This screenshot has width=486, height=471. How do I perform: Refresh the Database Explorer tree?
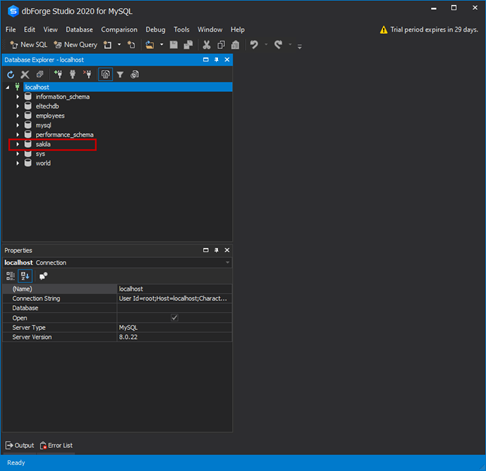tap(11, 75)
